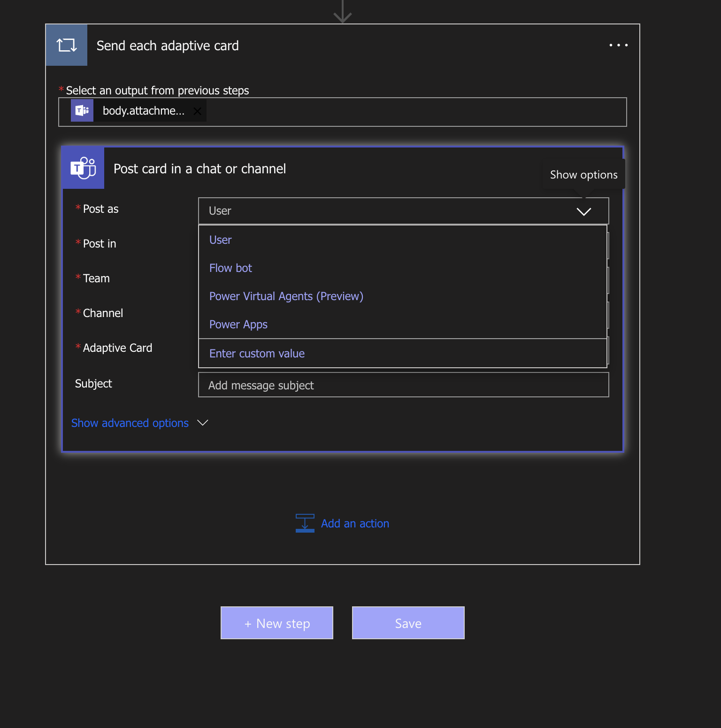Click the Teams icon of Post card action
Viewport: 721px width, 728px height.
(83, 168)
